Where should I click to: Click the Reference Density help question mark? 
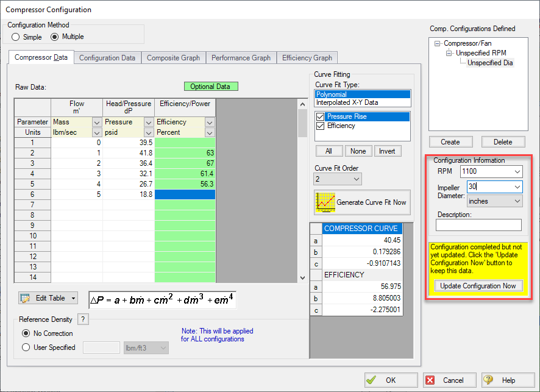tap(83, 319)
